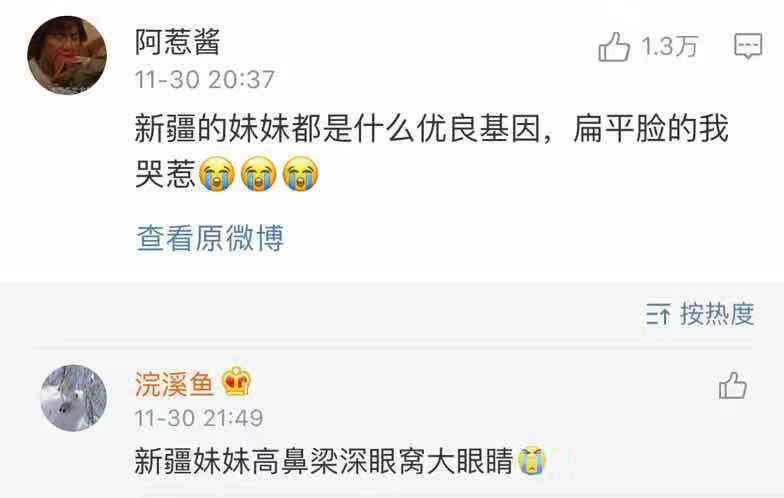The width and height of the screenshot is (784, 498).
Task: Tap the sort arrows icon beside 按热度
Action: [658, 314]
